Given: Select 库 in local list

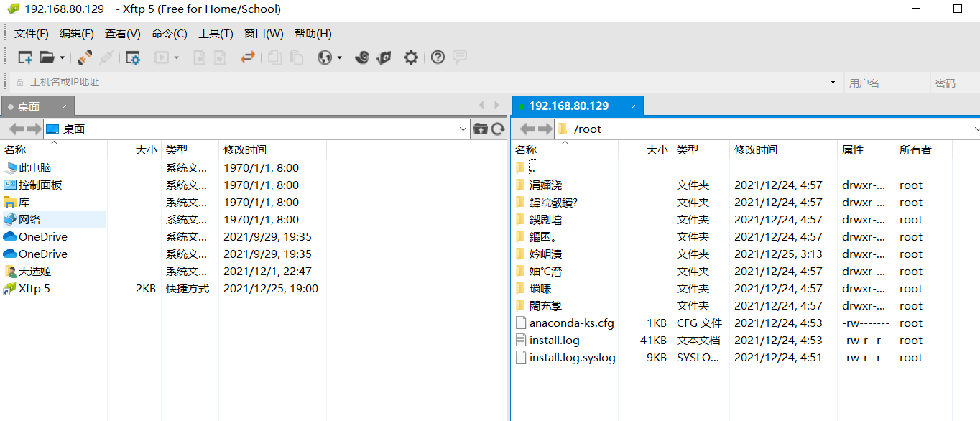Looking at the screenshot, I should tap(24, 202).
